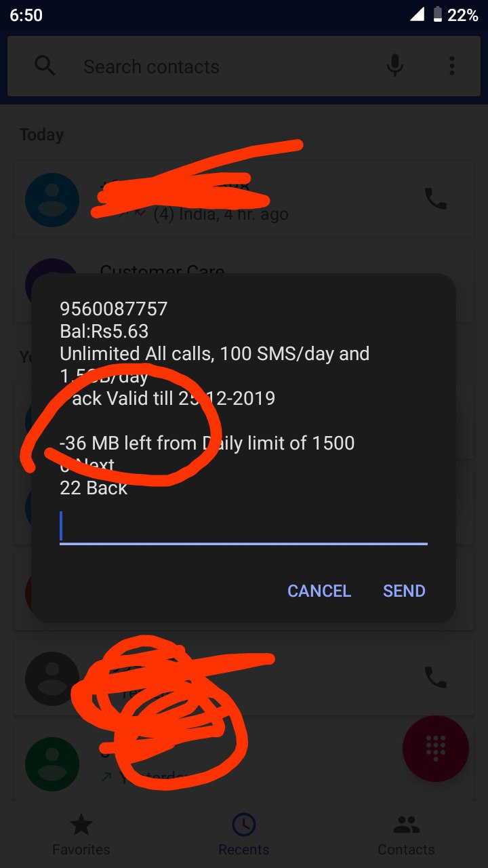
Task: Cancel the USSD dialog
Action: 319,591
